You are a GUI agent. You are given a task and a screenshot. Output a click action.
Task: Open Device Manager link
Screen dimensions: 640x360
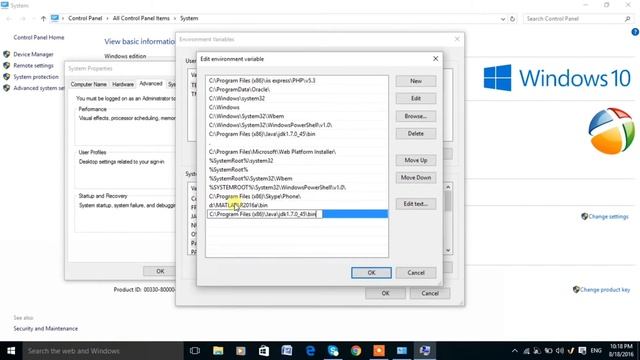pyautogui.click(x=33, y=54)
